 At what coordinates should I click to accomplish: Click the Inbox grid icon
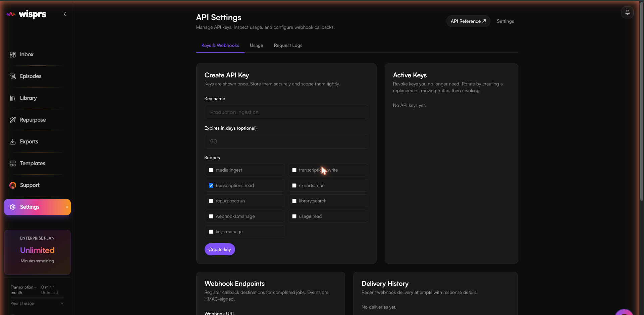13,55
